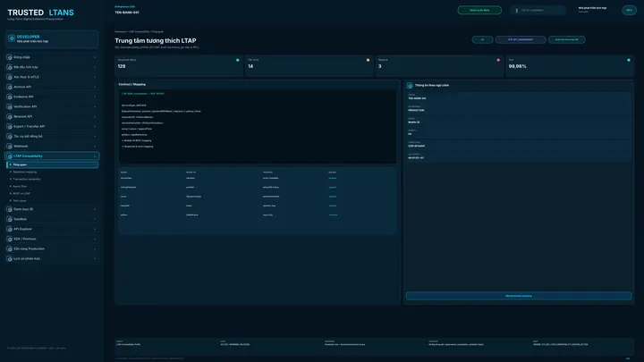Expand the Evidence API chevron
Image resolution: width=644 pixels, height=362 pixels.
[95, 97]
